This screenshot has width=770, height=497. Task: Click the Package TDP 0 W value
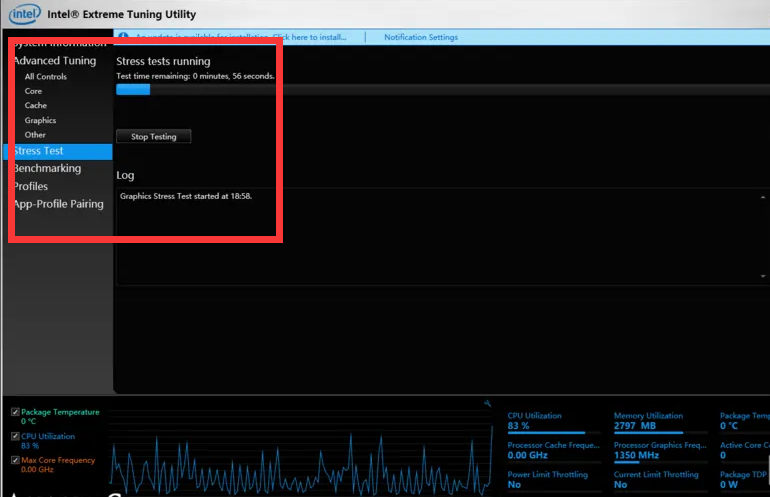point(729,485)
